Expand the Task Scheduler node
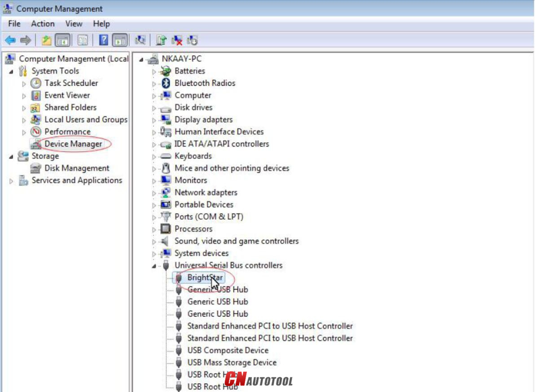This screenshot has width=535, height=392. tap(24, 84)
